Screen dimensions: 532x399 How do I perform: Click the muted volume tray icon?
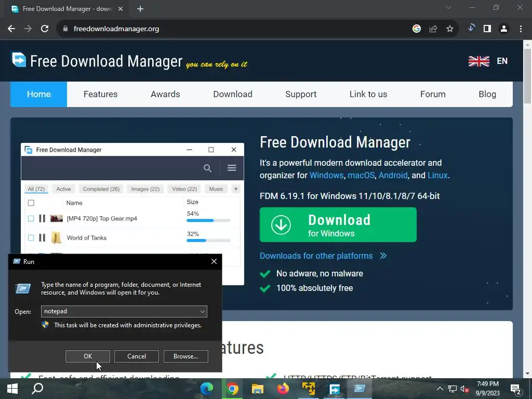(464, 389)
